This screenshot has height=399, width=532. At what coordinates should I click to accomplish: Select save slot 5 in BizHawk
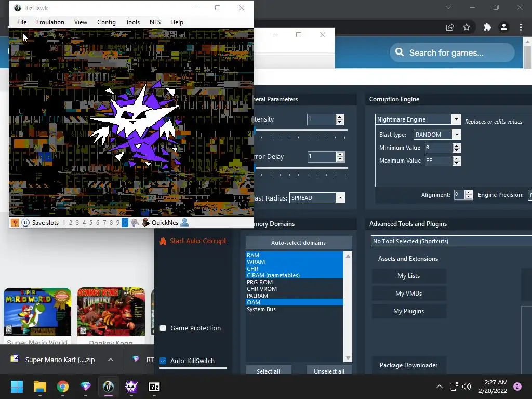[91, 223]
